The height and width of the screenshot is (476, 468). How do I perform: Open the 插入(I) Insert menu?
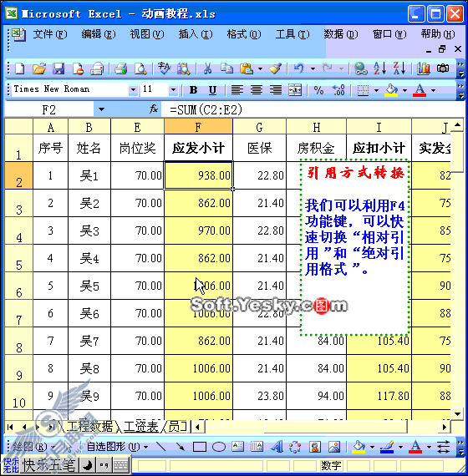click(x=196, y=34)
